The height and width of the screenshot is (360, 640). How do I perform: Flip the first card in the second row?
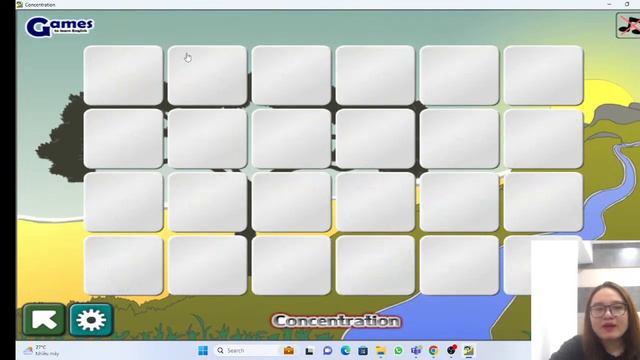(123, 139)
